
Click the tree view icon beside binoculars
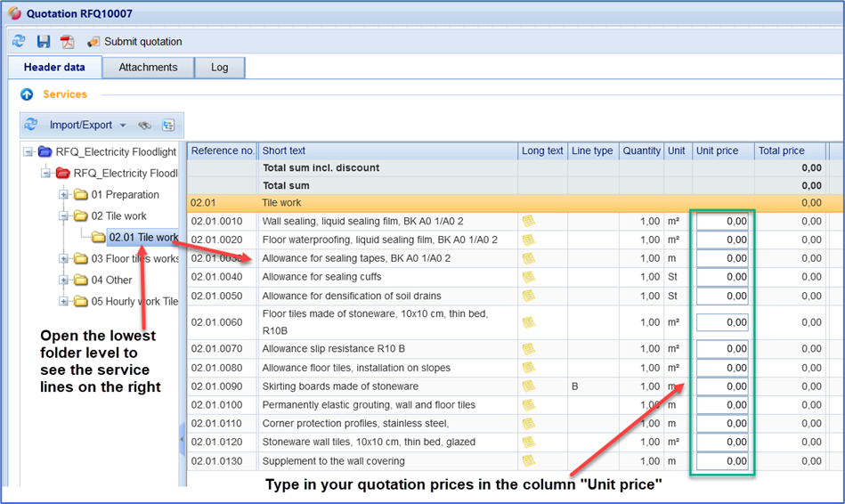coord(168,126)
